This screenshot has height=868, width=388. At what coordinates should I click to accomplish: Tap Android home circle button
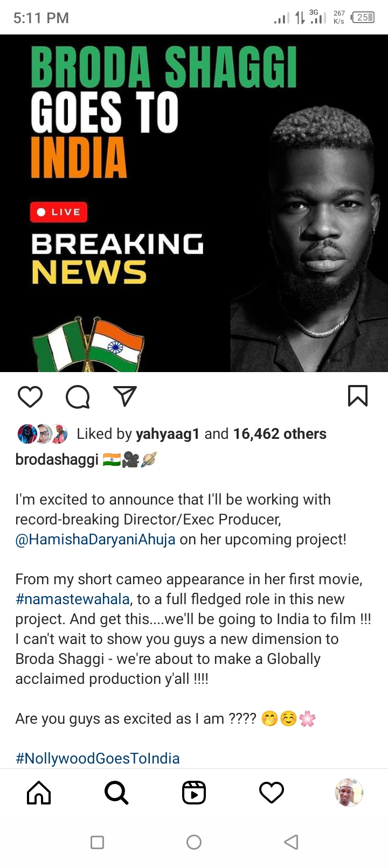(x=194, y=842)
